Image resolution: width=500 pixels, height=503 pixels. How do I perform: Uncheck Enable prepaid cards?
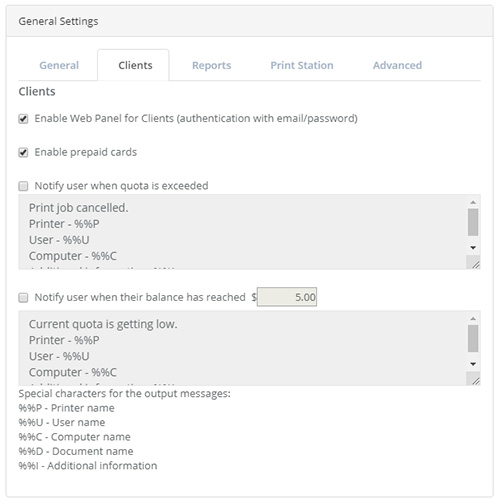pyautogui.click(x=23, y=153)
